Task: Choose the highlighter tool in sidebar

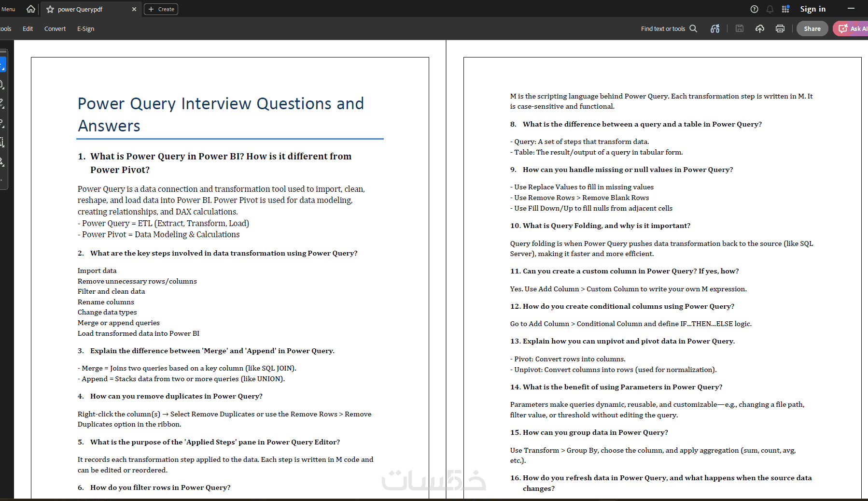Action: (x=2, y=103)
